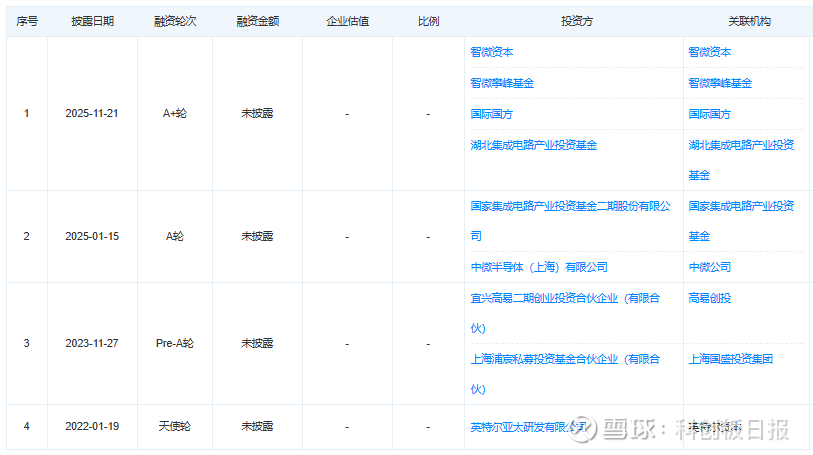Select 未披露 amount in the 2025-11-21 row
This screenshot has height=455, width=813.
click(257, 113)
